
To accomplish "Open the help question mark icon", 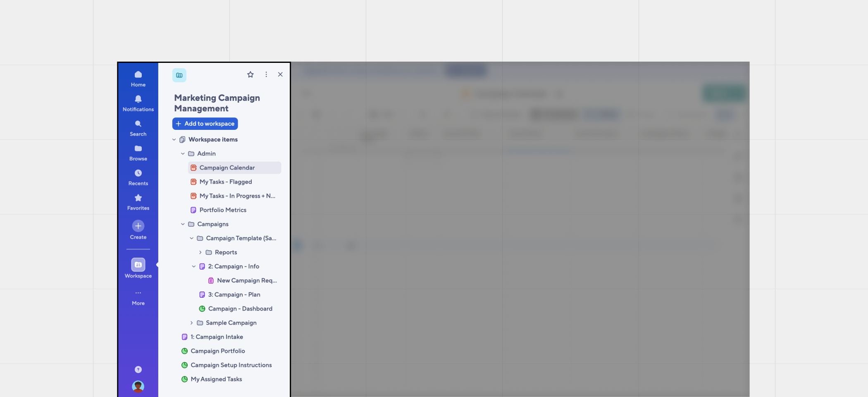I will (x=138, y=370).
